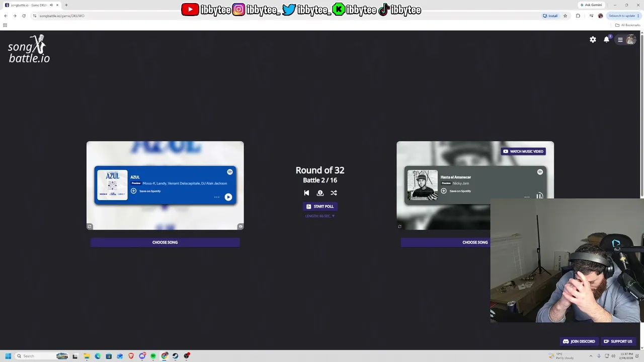Image resolution: width=644 pixels, height=362 pixels.
Task: Expand the poll Length: 60 sec dropdown
Action: coord(320,216)
